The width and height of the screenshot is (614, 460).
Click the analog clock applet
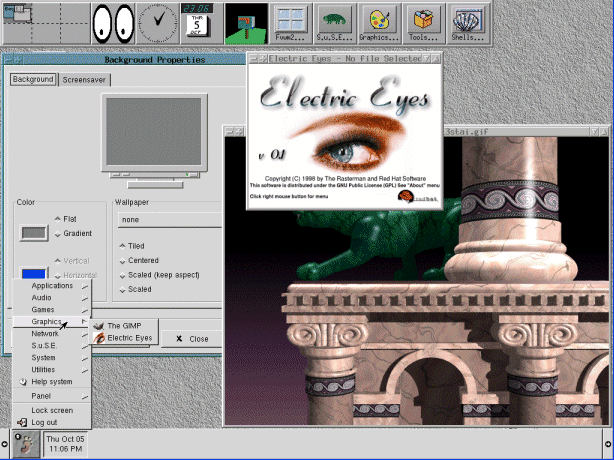click(x=157, y=23)
